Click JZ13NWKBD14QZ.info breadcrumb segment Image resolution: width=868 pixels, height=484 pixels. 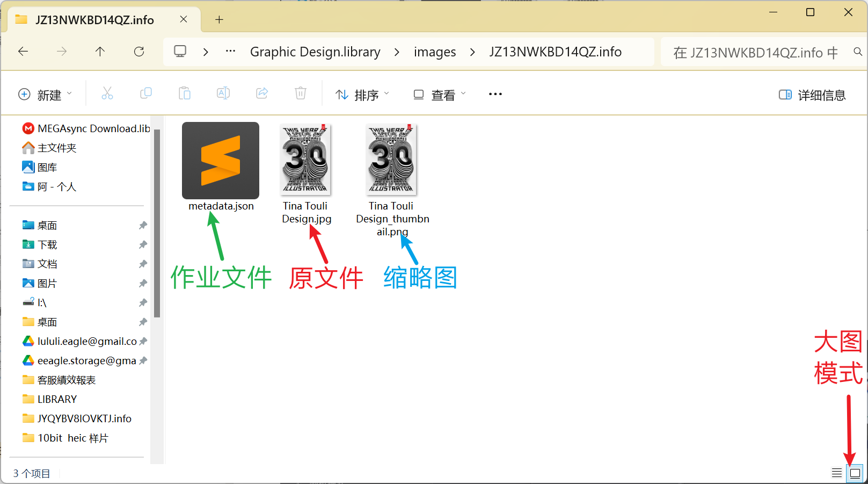point(555,52)
